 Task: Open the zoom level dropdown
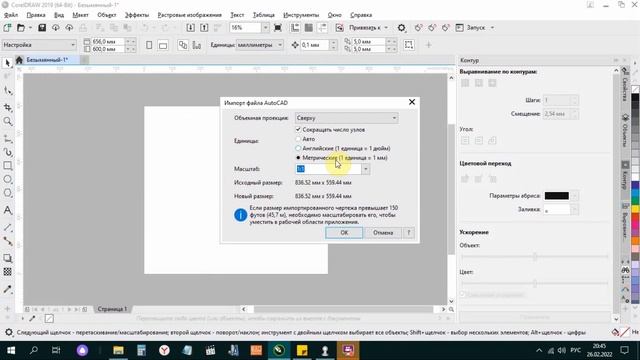pyautogui.click(x=265, y=28)
